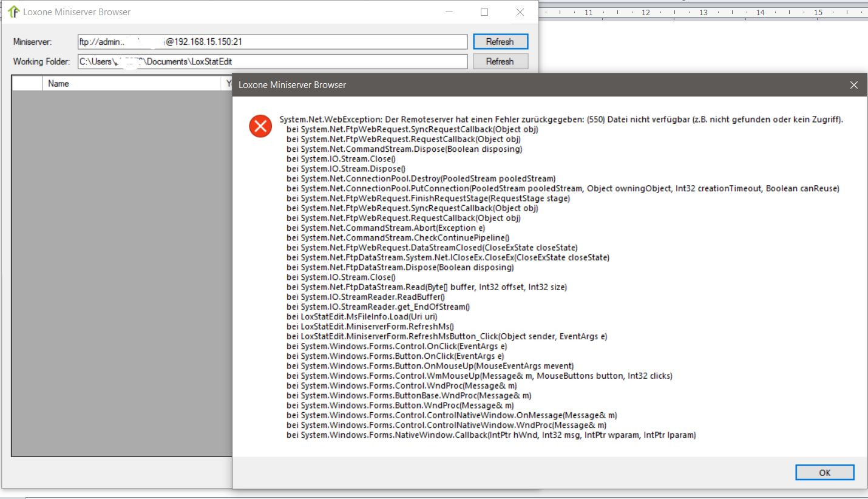Close the error message dialog
Viewport: 868px width, 499px height.
coord(854,85)
